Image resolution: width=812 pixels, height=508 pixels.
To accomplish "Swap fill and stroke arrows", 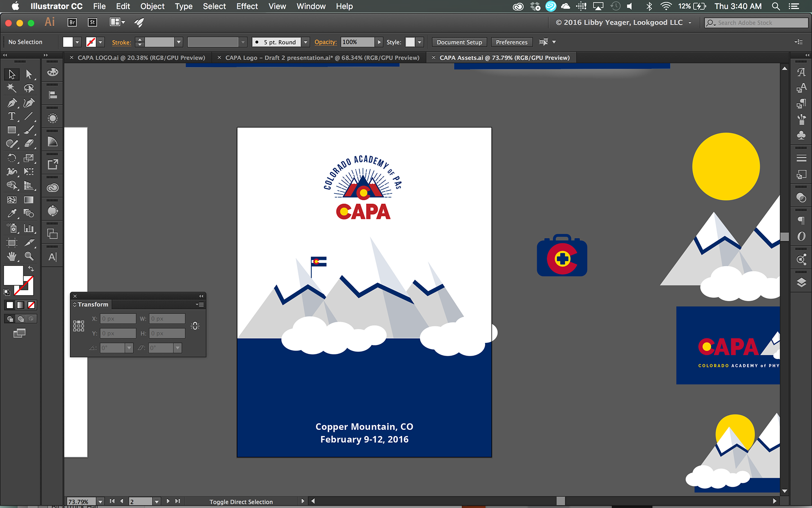I will [x=31, y=268].
